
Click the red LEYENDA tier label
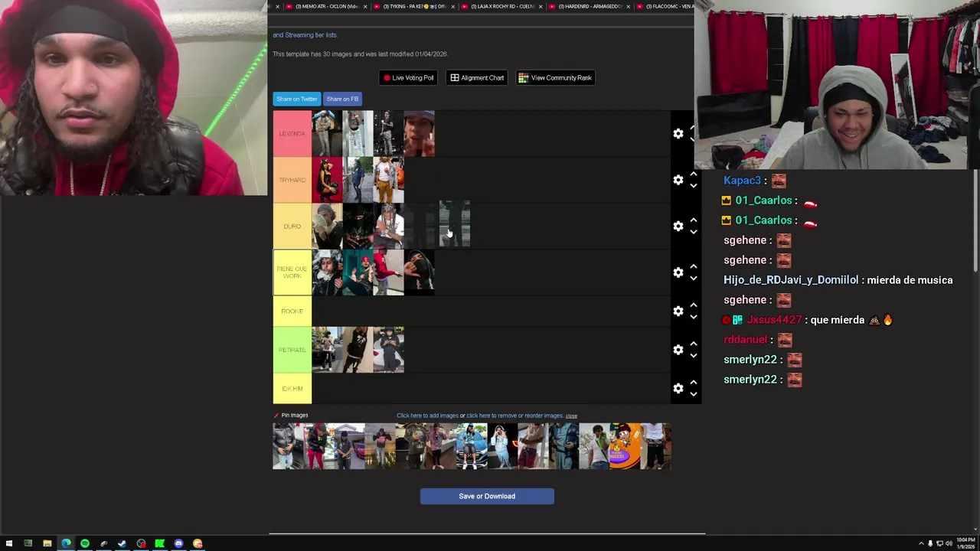pyautogui.click(x=292, y=134)
